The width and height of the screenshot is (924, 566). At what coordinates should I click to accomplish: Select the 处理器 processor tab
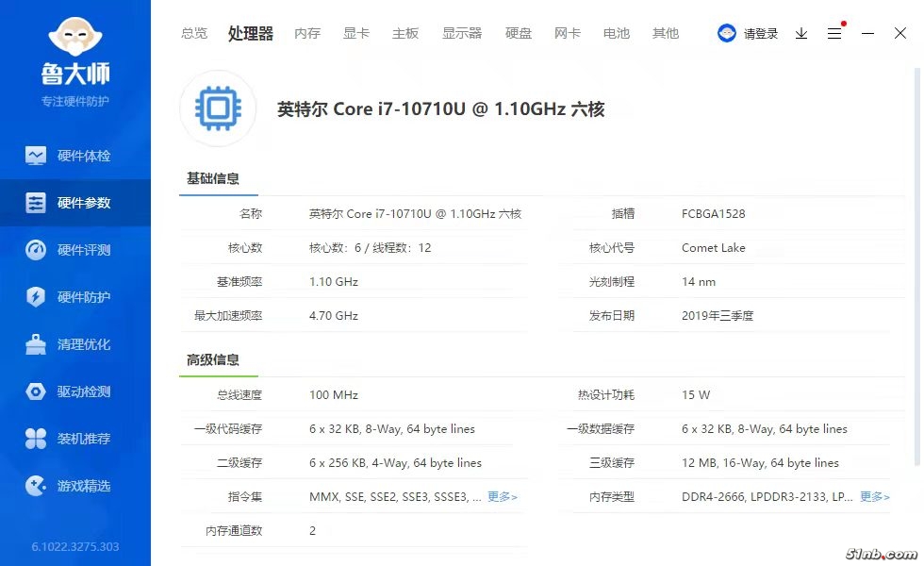click(251, 33)
